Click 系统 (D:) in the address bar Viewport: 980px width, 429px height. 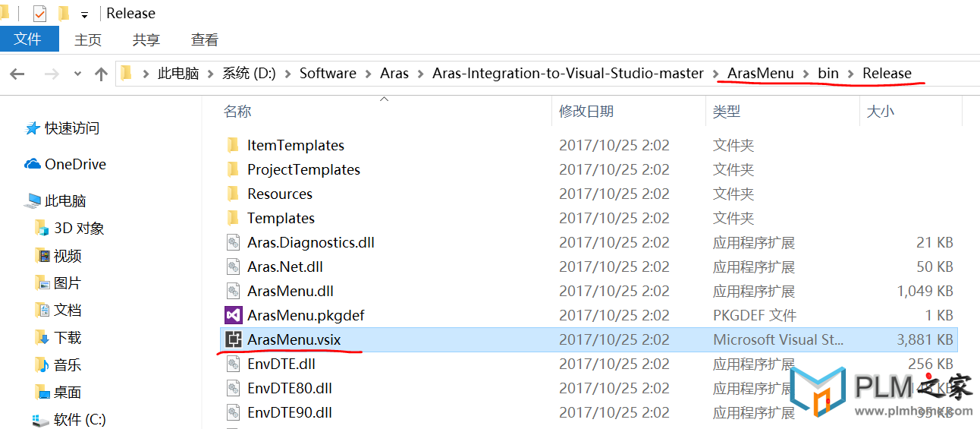(x=249, y=74)
